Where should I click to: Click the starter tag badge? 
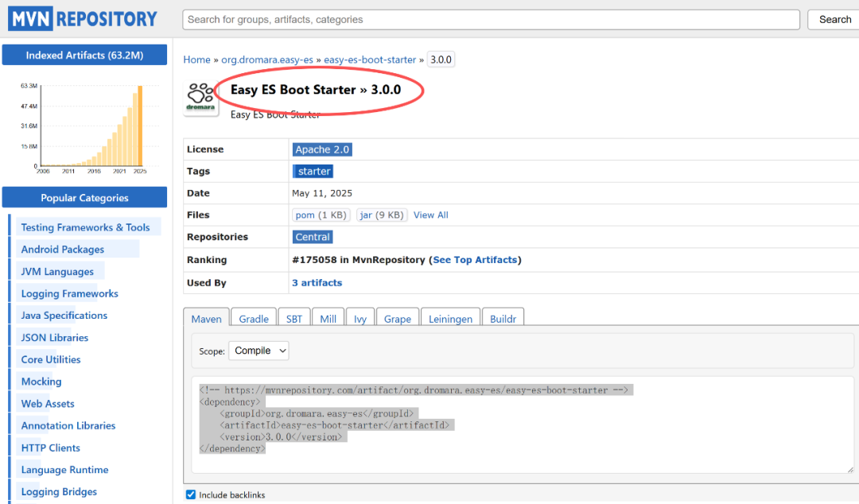313,172
